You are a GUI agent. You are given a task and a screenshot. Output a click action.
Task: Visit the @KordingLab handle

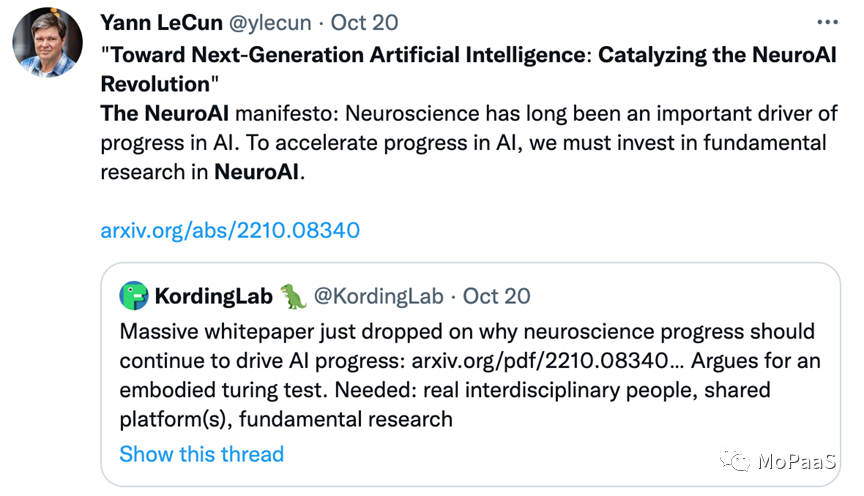[x=380, y=296]
